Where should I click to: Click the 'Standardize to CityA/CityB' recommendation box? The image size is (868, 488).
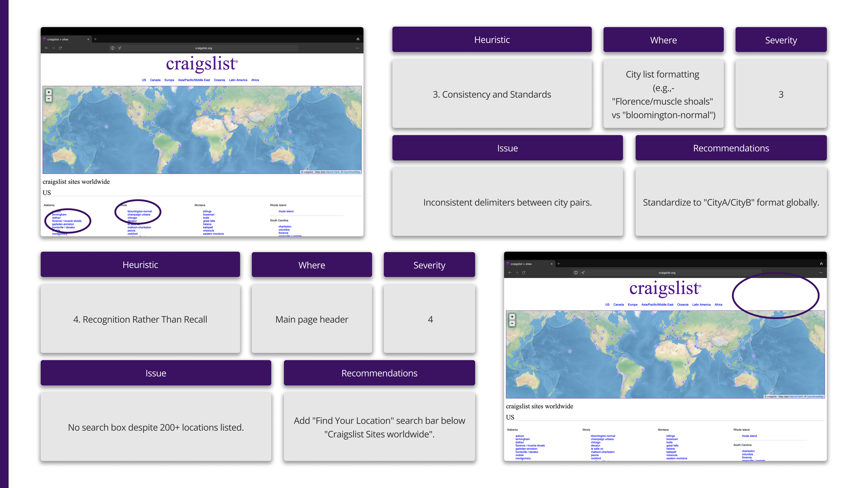tap(731, 202)
